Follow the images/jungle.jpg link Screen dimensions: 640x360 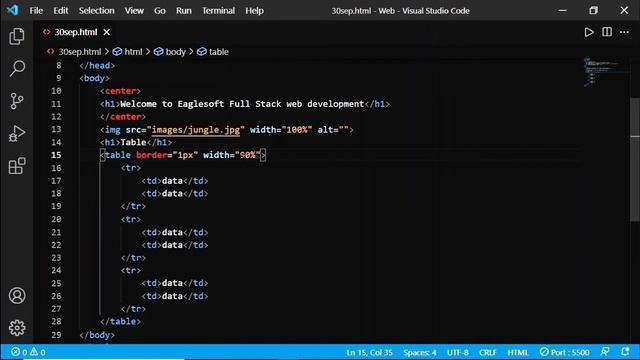pyautogui.click(x=196, y=130)
